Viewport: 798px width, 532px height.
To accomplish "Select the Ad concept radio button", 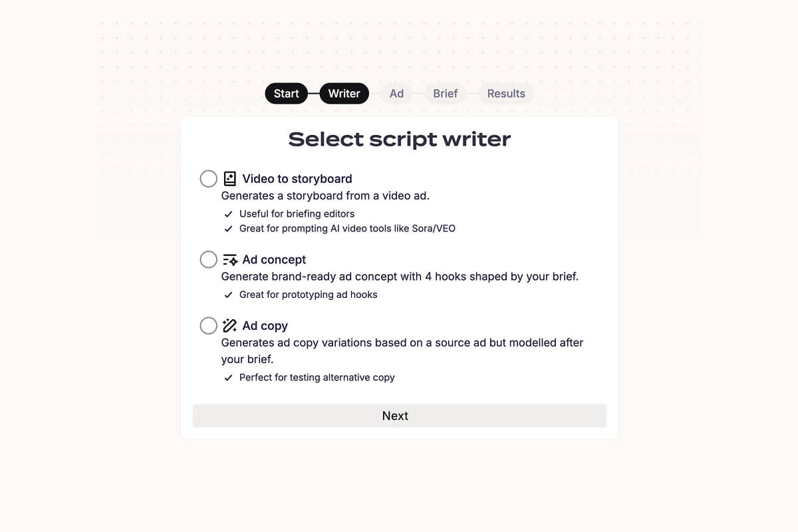I will [x=208, y=259].
